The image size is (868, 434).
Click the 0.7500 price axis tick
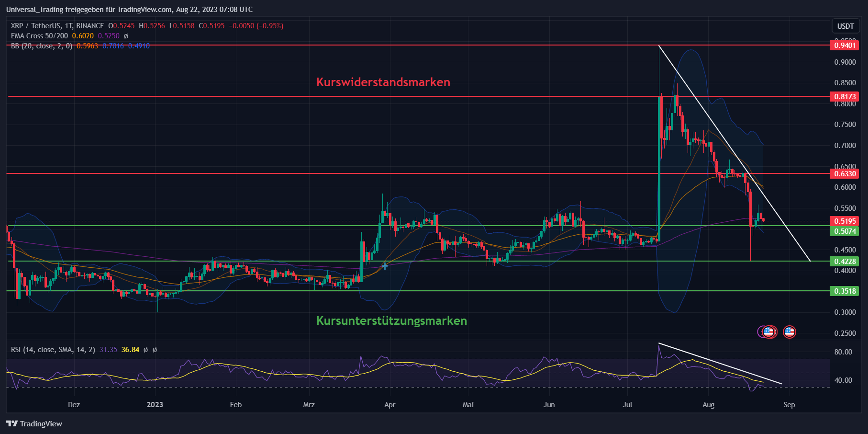pos(845,125)
